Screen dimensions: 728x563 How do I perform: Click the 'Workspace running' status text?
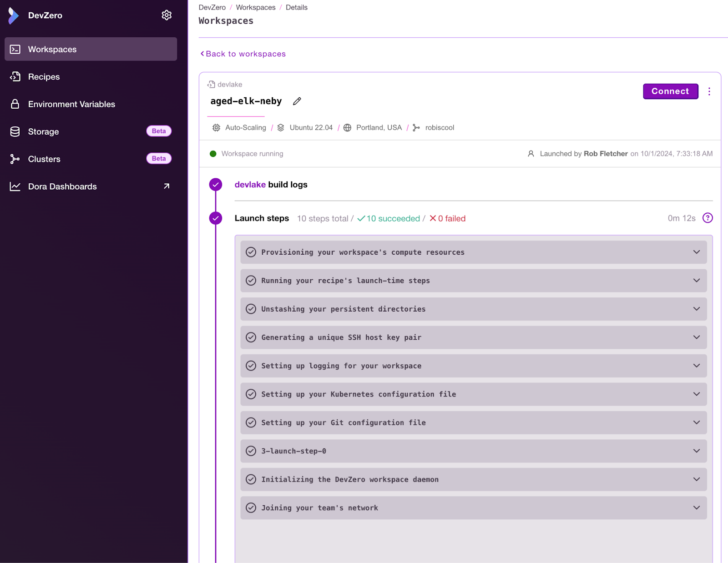click(252, 154)
